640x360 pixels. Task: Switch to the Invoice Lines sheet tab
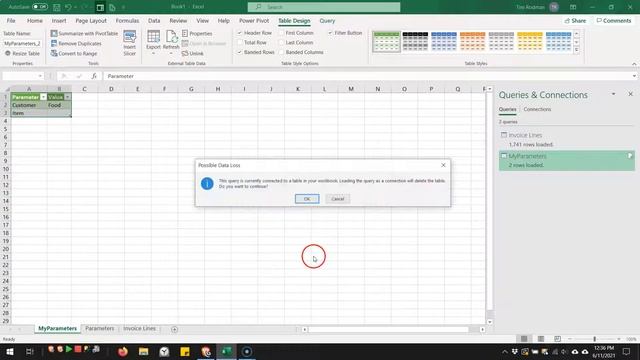click(x=139, y=329)
